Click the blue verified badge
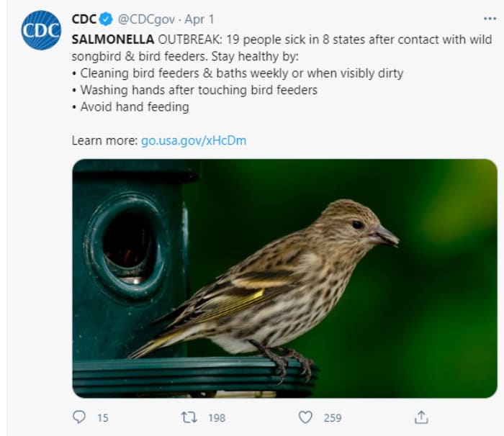Screen dimensions: 504x436 tap(104, 19)
